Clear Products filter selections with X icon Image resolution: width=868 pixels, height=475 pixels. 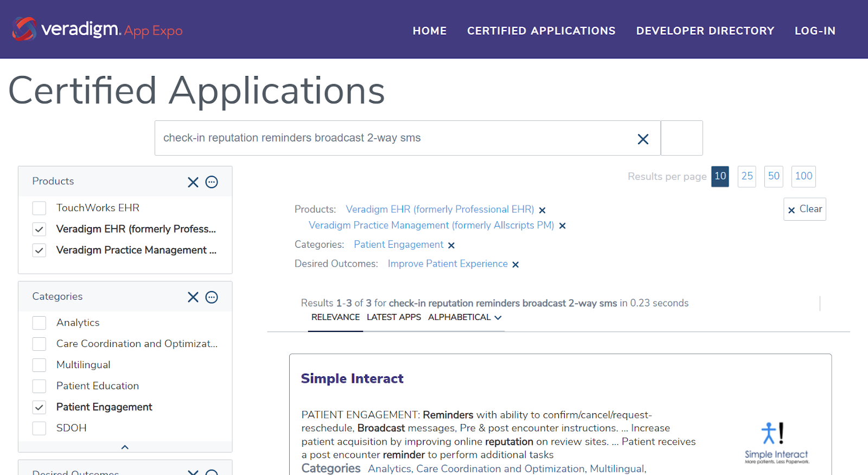coord(193,182)
